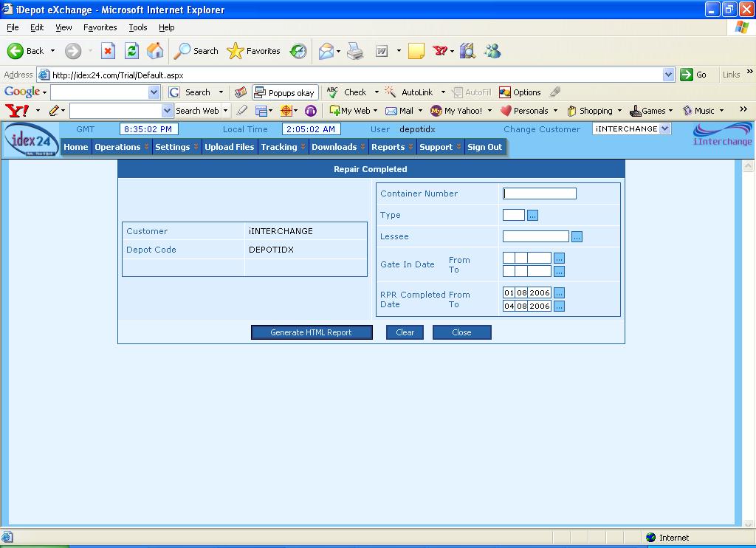Open the Google search box dropdown

(x=154, y=92)
